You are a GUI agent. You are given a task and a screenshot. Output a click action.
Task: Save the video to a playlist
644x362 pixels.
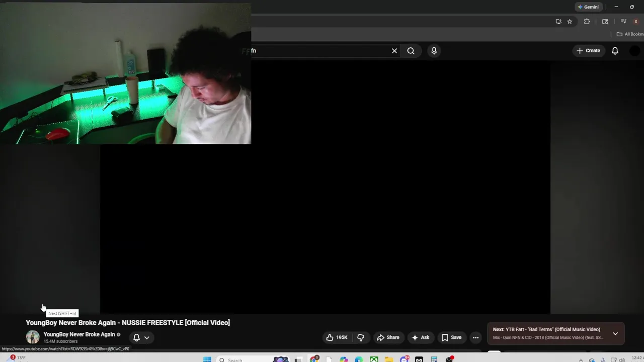(451, 337)
